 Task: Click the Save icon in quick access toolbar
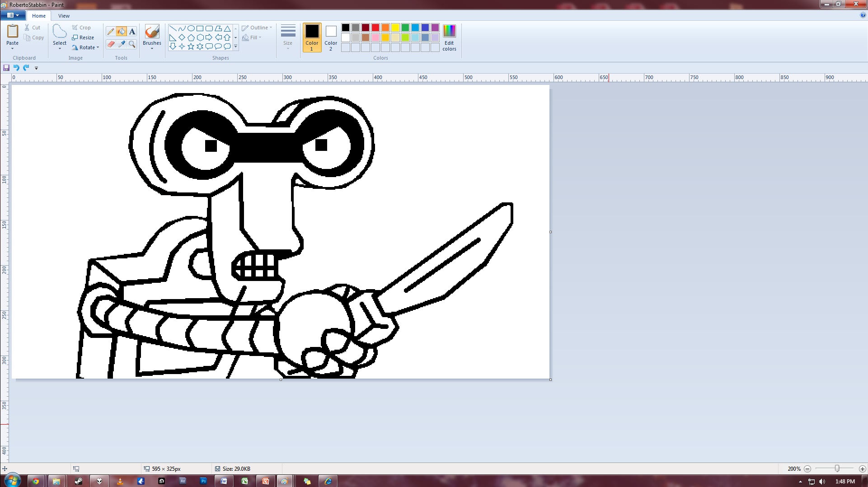click(x=6, y=68)
